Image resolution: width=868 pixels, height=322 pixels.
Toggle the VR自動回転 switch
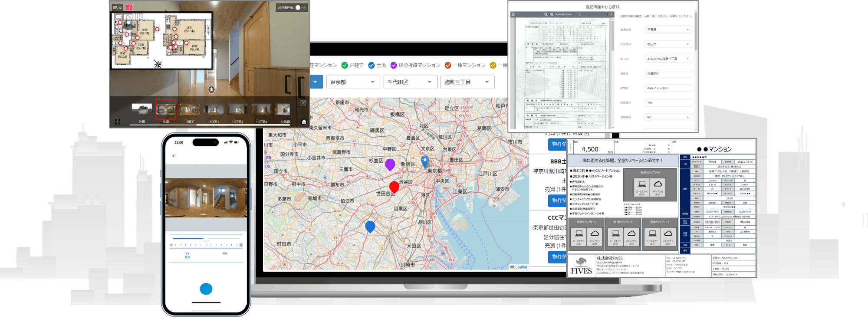click(300, 7)
